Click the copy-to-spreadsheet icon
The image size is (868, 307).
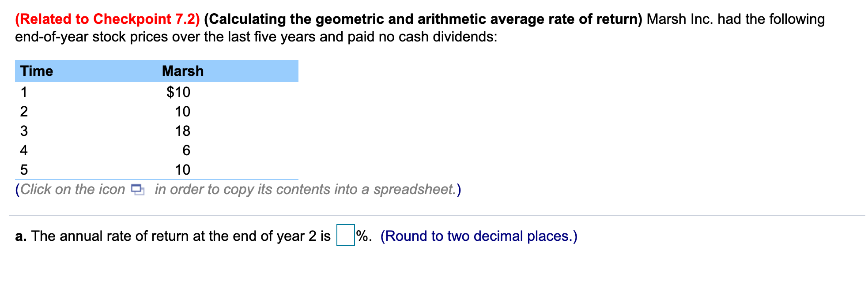pyautogui.click(x=137, y=190)
